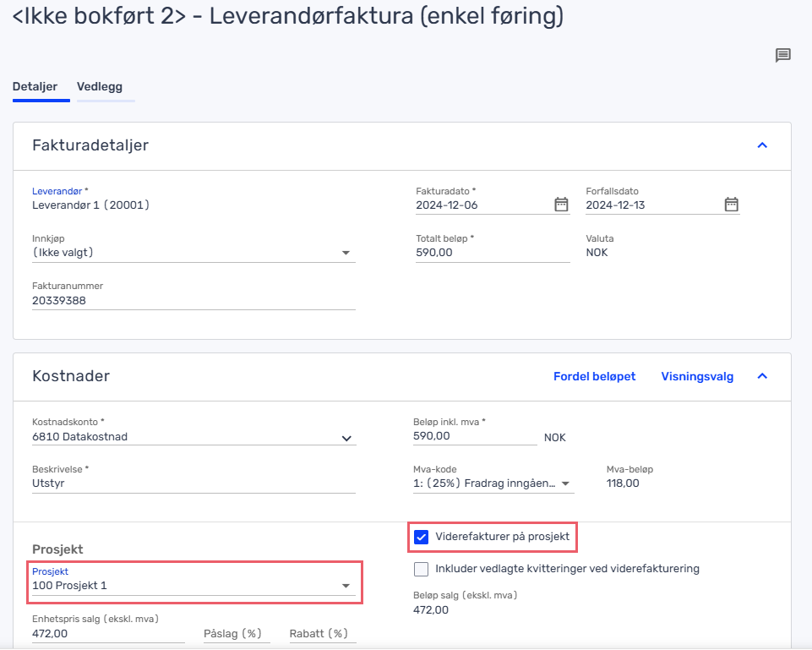812x650 pixels.
Task: Click the Fakturanummer input field
Action: pos(193,301)
